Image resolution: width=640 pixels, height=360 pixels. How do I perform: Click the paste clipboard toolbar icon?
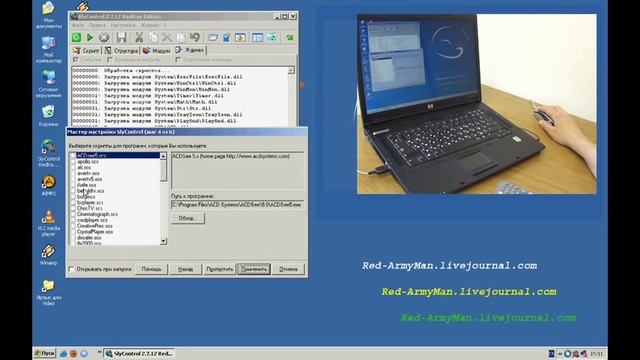click(180, 38)
